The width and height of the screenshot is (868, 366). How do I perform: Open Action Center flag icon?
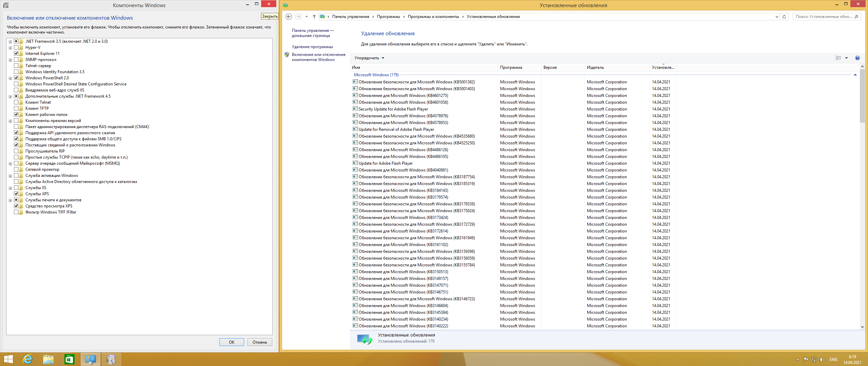click(x=806, y=360)
